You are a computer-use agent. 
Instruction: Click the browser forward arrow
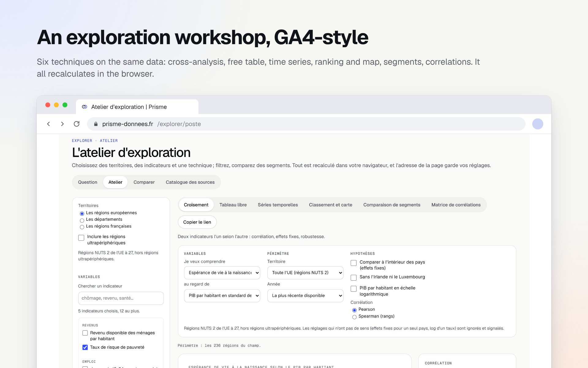click(x=62, y=124)
